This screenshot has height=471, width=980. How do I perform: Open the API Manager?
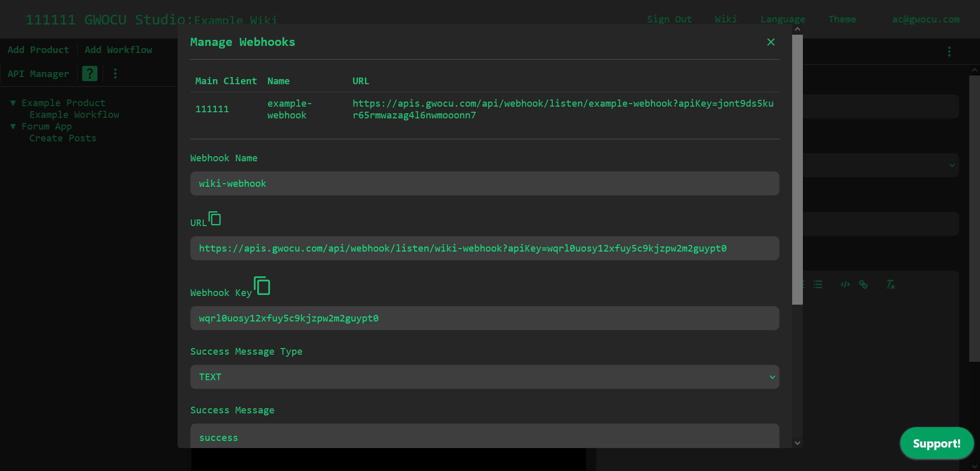pos(38,74)
